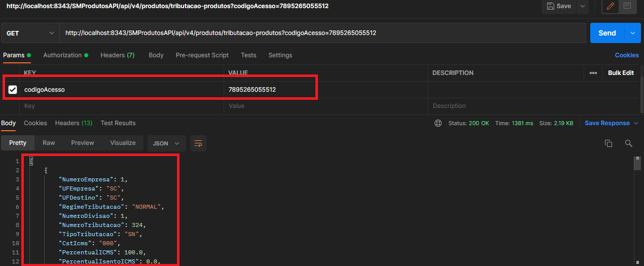Image resolution: width=644 pixels, height=266 pixels.
Task: Open the JSON format dropdown
Action: [166, 143]
